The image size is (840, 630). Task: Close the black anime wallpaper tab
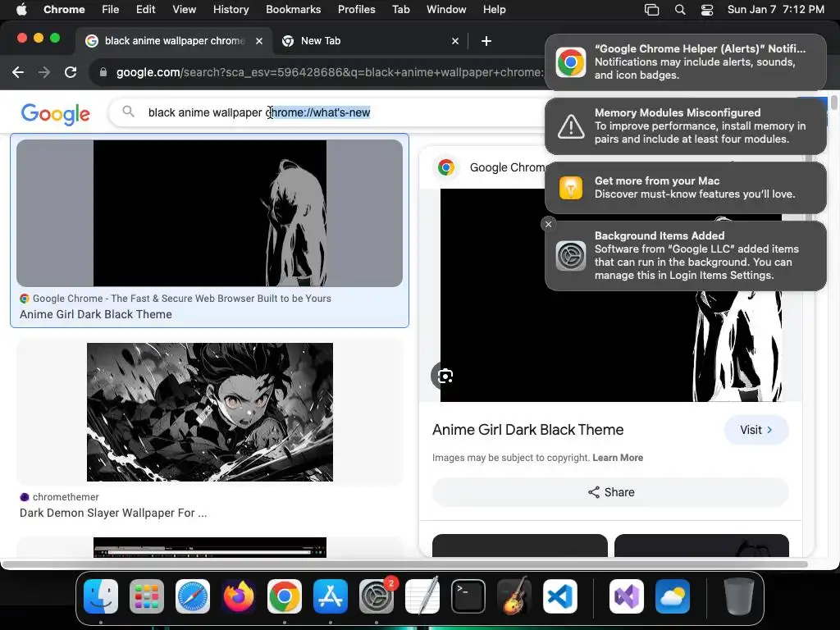[x=259, y=41]
